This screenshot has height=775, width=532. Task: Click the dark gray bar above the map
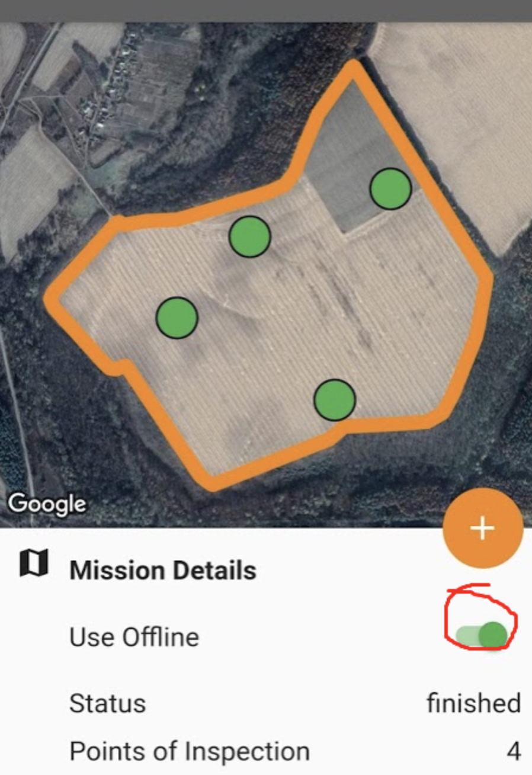(266, 11)
